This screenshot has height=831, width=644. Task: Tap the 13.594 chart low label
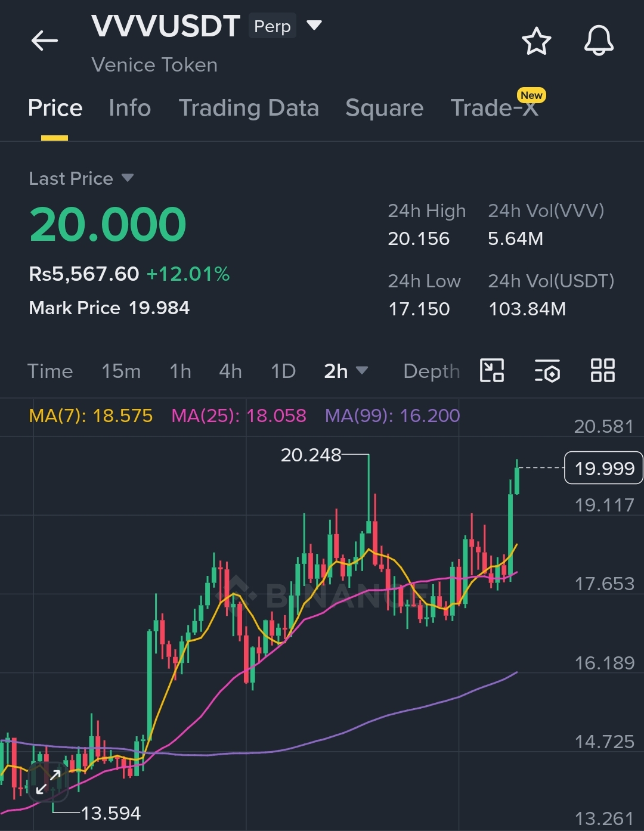(x=111, y=813)
